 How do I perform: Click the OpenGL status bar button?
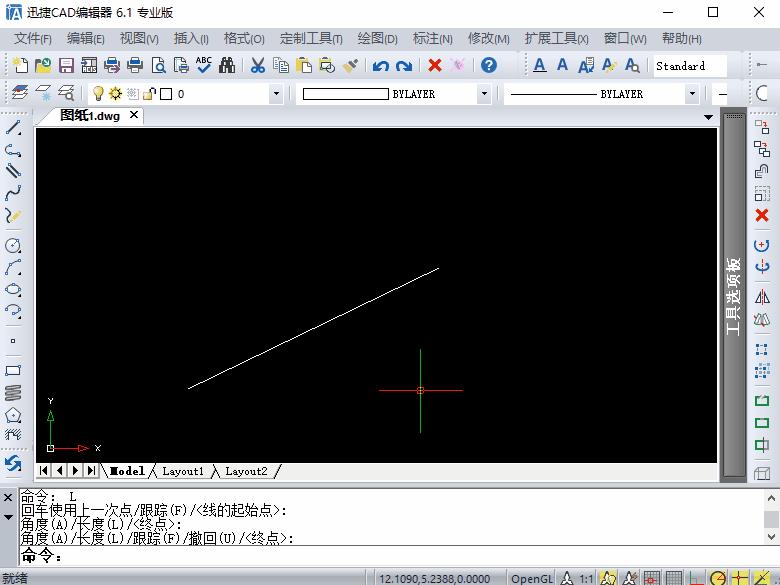(531, 578)
